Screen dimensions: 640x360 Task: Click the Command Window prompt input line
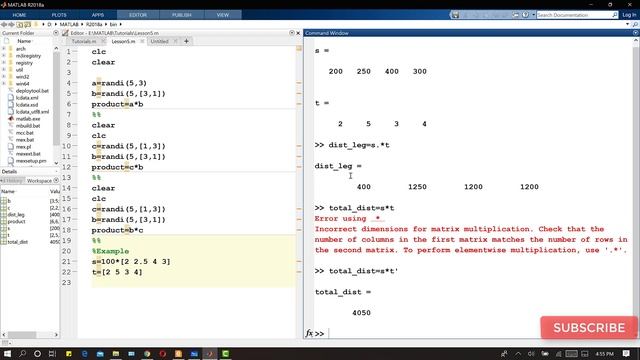pyautogui.click(x=480, y=333)
